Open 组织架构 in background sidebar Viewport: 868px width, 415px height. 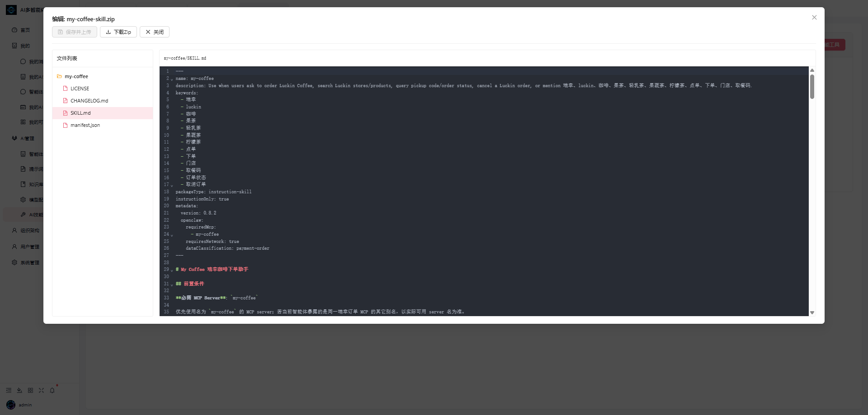click(x=29, y=230)
